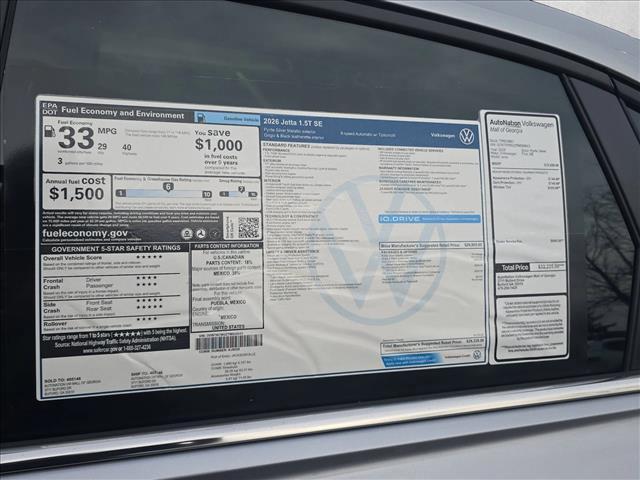Click the Total Price box on the dealer addendum
The height and width of the screenshot is (480, 640).
pyautogui.click(x=531, y=267)
